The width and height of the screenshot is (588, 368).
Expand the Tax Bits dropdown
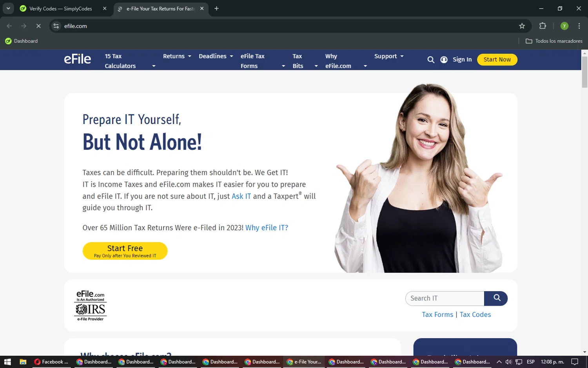305,61
